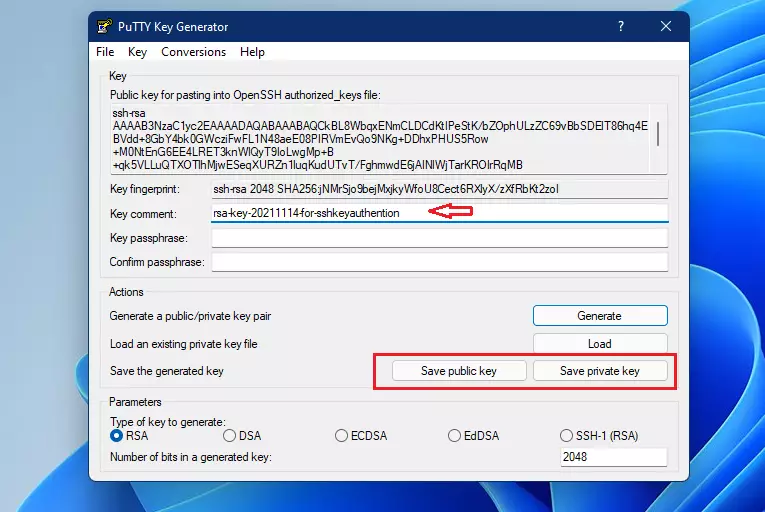Click the 'Key passphrase:' label

point(148,238)
